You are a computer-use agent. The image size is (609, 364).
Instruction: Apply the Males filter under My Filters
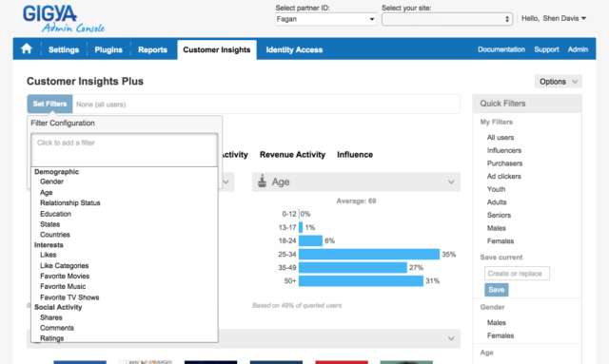pos(497,228)
